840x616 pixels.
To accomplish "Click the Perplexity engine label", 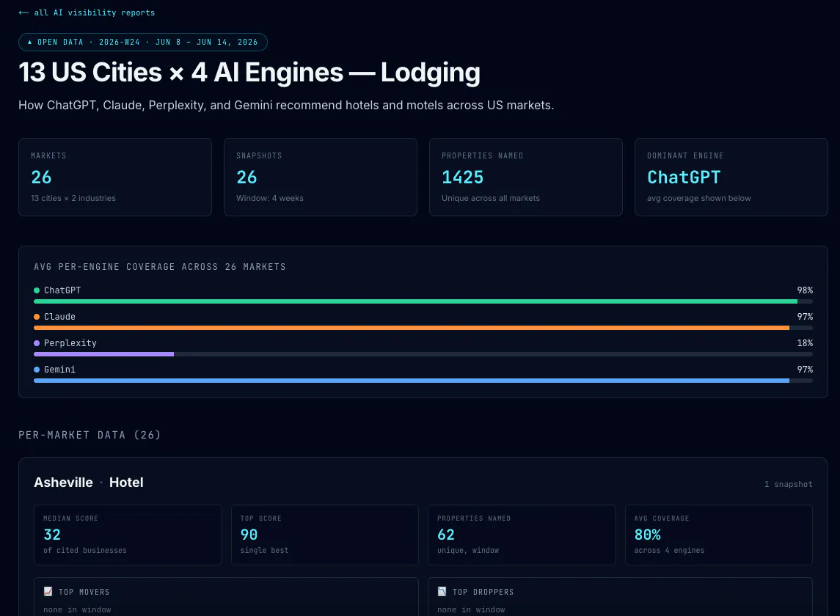I will (x=70, y=342).
